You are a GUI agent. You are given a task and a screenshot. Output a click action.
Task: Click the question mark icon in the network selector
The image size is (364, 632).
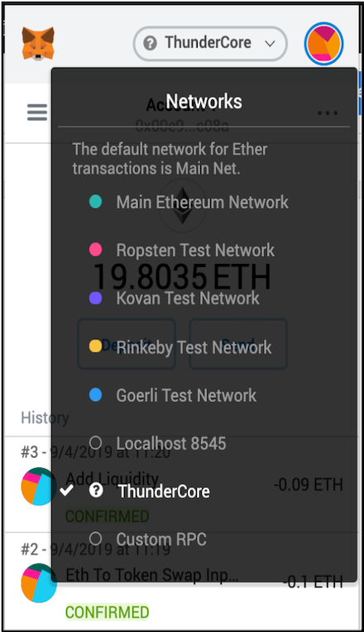click(x=150, y=43)
